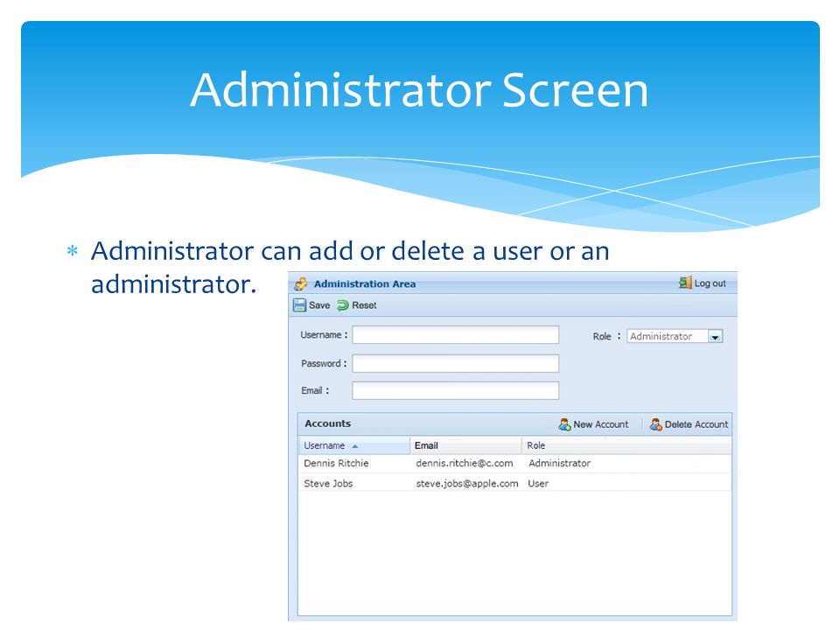
Task: Click the Username sort arrow indicator
Action: coord(354,446)
